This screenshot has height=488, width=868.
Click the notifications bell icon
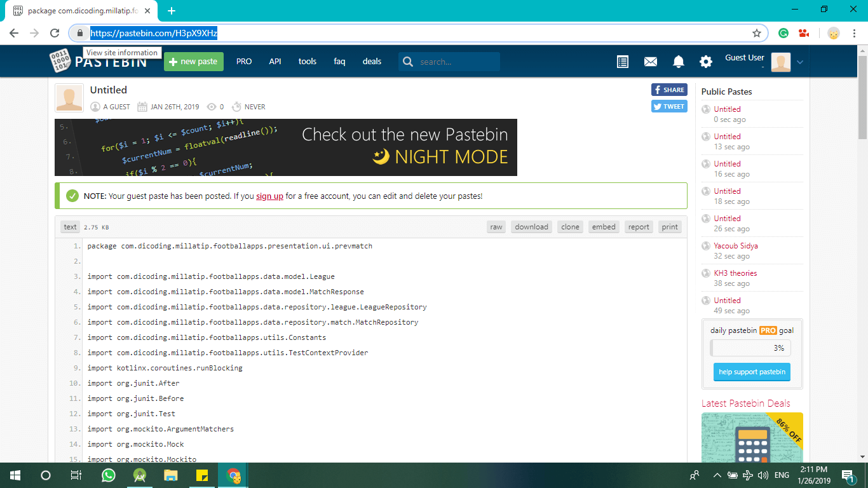tap(679, 62)
